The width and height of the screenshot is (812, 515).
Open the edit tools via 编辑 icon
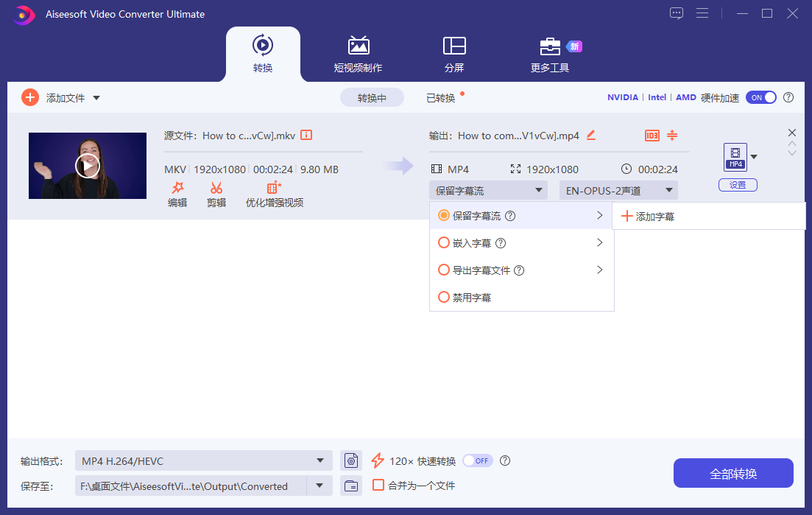click(x=177, y=194)
